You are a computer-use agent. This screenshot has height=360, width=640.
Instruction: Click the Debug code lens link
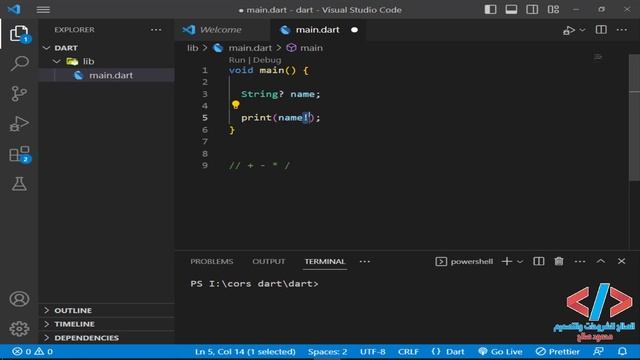[x=267, y=60]
